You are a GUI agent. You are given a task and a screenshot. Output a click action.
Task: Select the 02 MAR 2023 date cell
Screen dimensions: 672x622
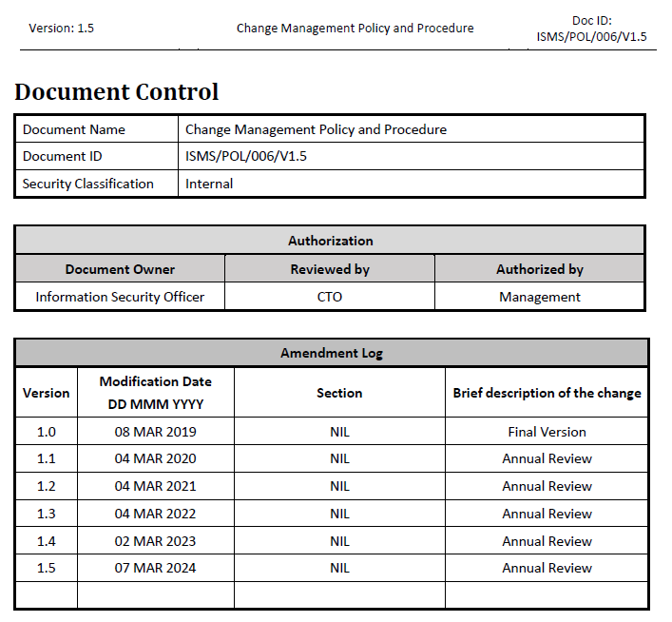pos(156,541)
